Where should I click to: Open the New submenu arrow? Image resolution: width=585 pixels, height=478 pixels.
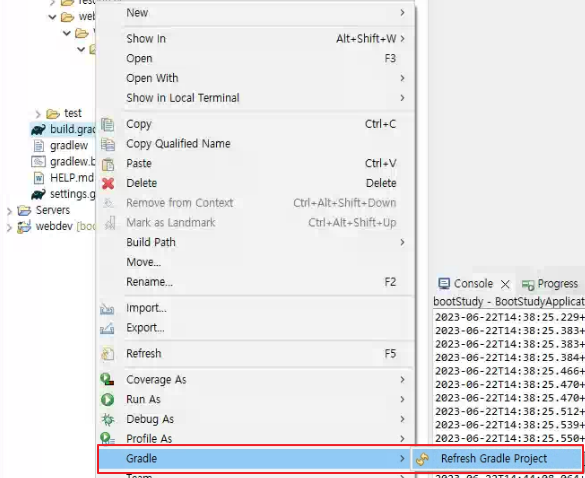tap(402, 13)
